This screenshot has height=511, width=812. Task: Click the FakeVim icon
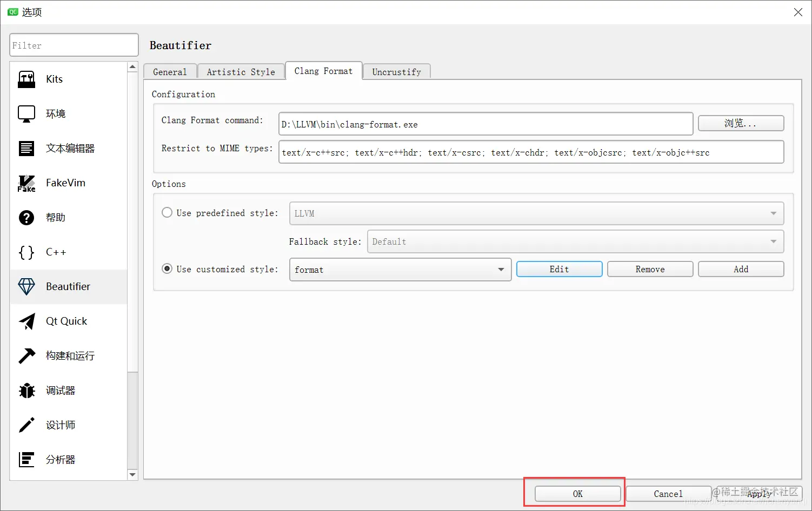point(26,183)
